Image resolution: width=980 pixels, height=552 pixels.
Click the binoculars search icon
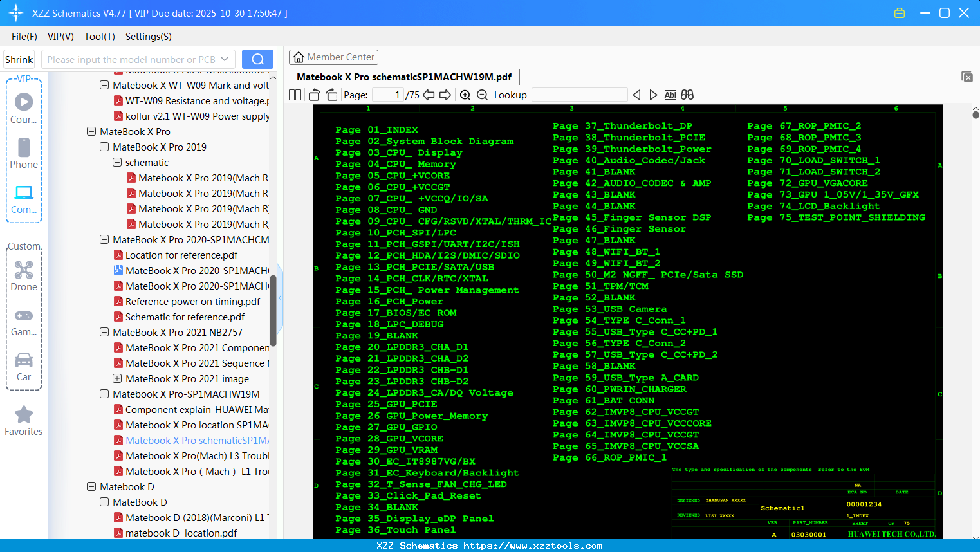point(687,95)
